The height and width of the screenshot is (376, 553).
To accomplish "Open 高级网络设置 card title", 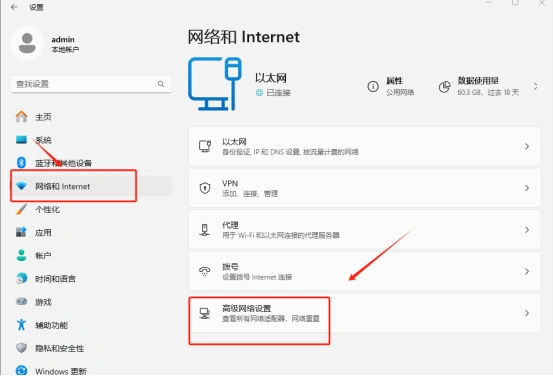I will 247,308.
